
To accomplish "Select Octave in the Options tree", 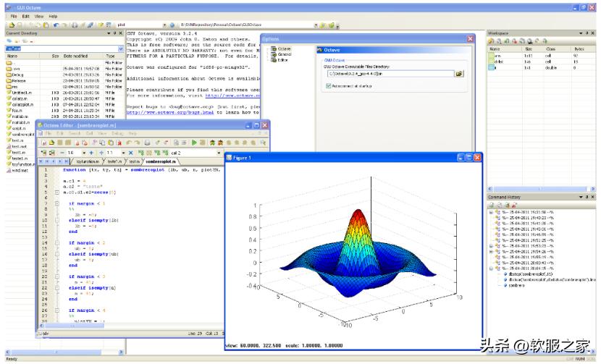I will pyautogui.click(x=284, y=48).
